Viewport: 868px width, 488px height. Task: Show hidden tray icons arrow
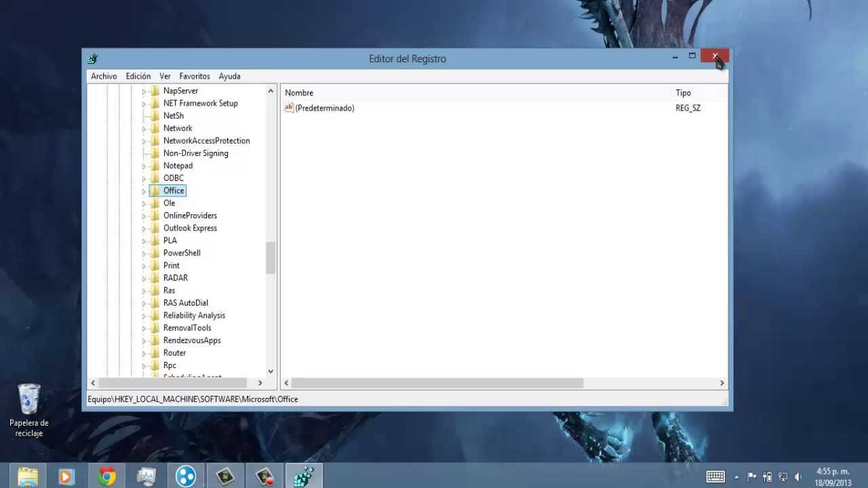736,476
